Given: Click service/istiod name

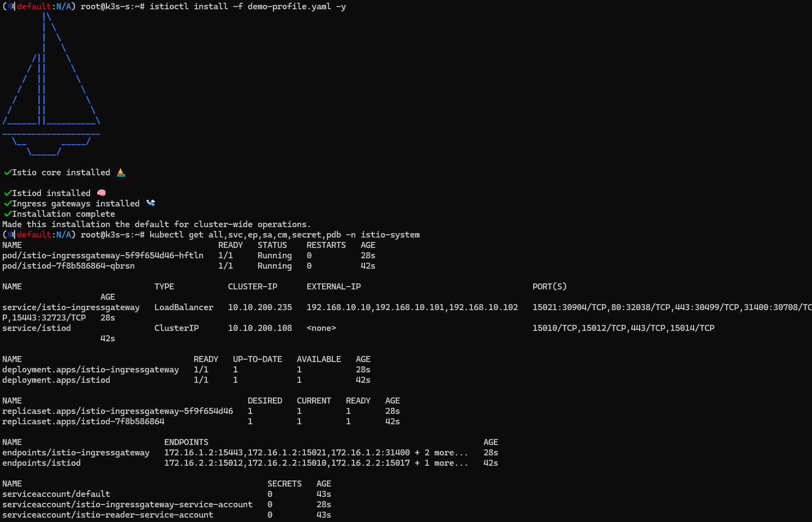Looking at the screenshot, I should click(37, 328).
